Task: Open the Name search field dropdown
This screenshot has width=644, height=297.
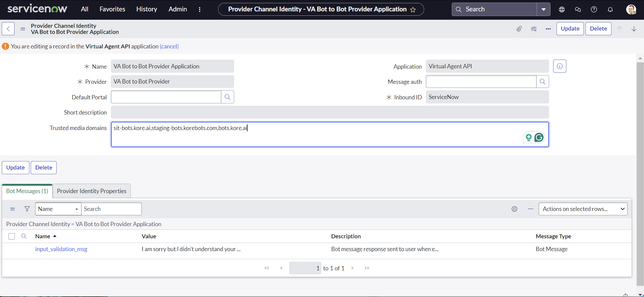Action: point(58,209)
